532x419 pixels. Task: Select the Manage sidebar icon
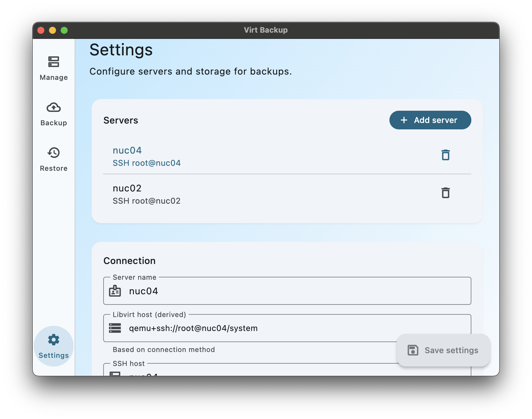point(53,62)
